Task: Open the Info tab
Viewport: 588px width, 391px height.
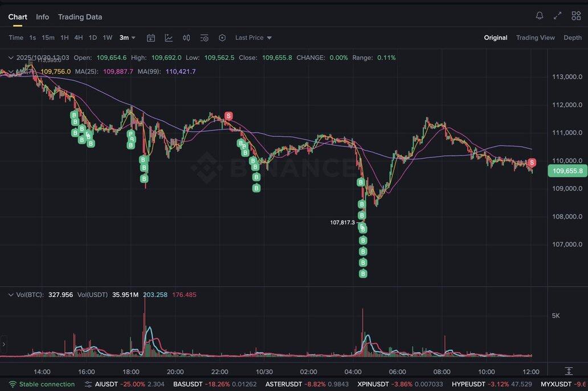Action: point(43,17)
